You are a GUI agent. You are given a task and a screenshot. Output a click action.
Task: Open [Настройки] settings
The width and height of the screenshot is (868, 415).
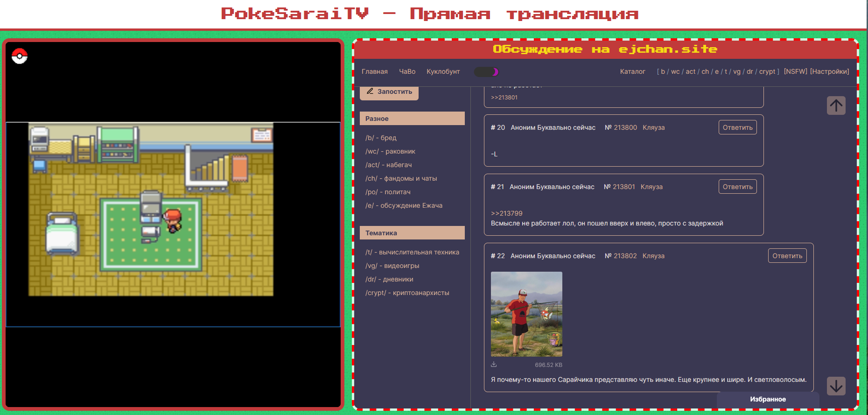[830, 71]
